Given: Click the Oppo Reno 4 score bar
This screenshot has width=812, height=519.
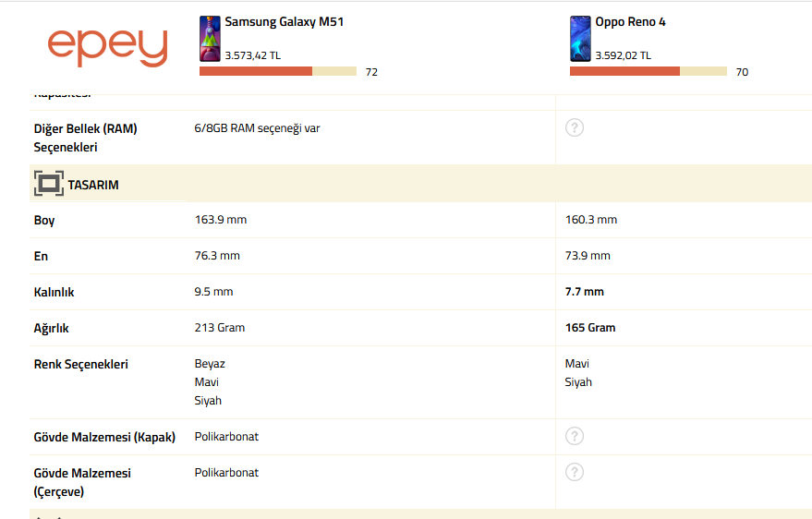Looking at the screenshot, I should 648,71.
